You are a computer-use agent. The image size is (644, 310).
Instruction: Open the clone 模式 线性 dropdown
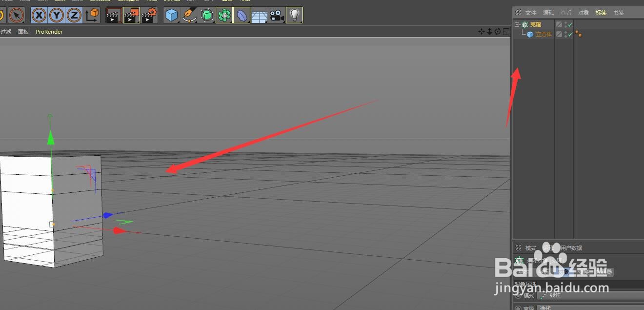click(x=590, y=295)
